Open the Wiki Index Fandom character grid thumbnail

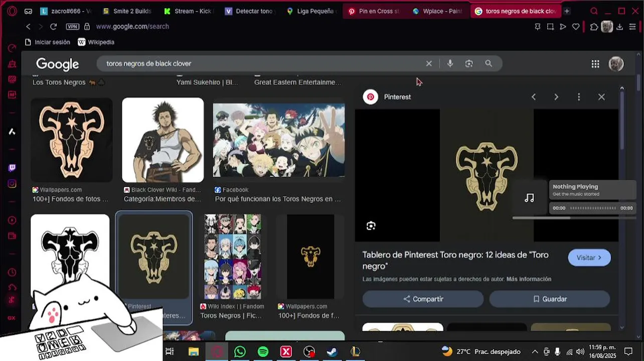coord(233,257)
